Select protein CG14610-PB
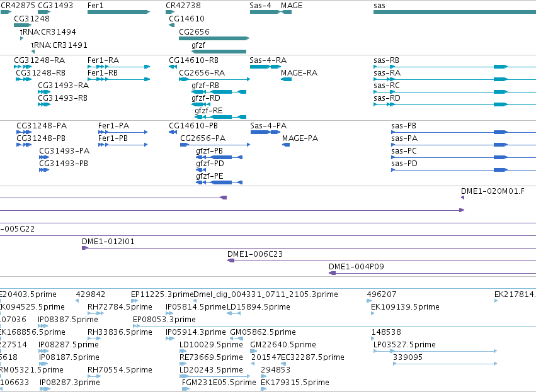536x392 pixels. (173, 132)
